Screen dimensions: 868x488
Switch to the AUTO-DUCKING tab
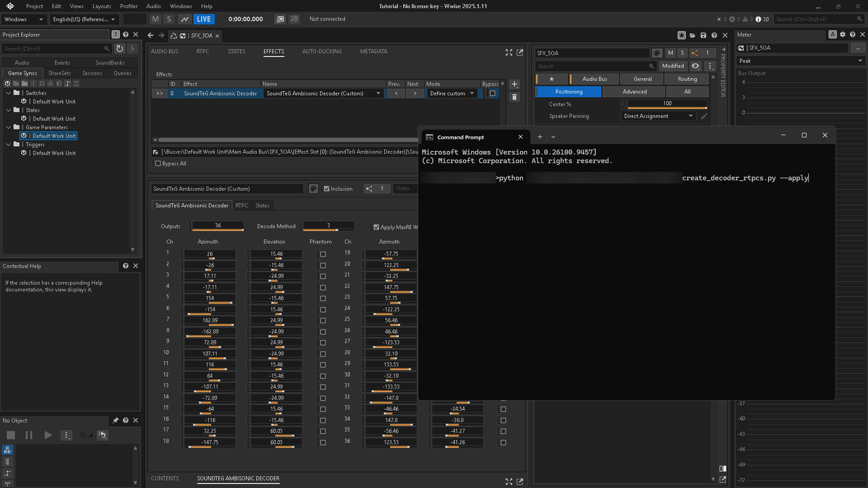(x=322, y=52)
